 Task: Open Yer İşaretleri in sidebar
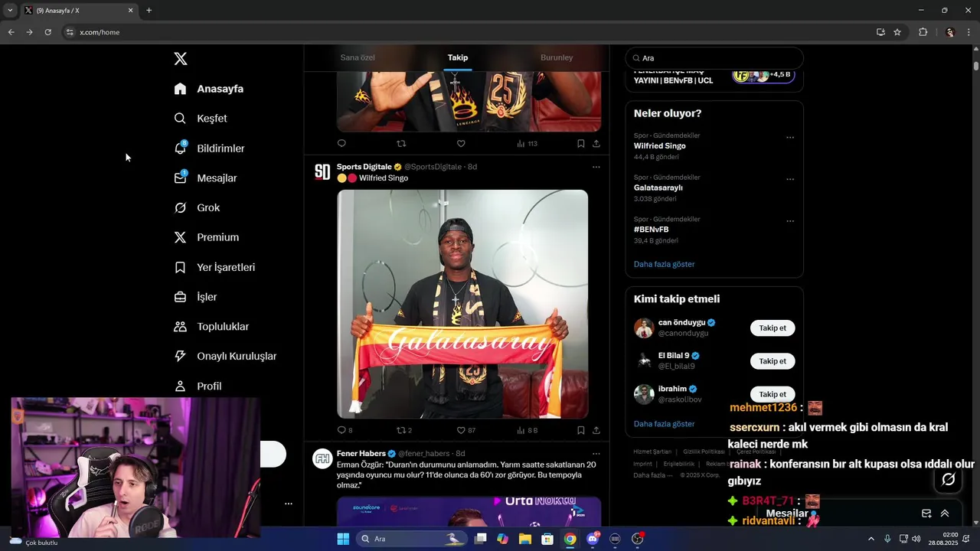point(215,267)
